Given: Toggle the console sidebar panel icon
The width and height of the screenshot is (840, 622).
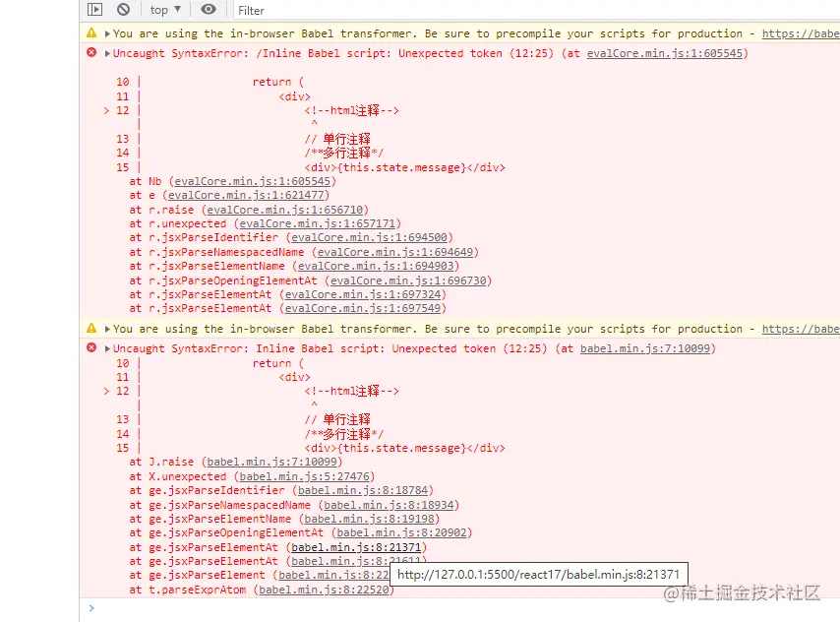Looking at the screenshot, I should click(x=94, y=9).
